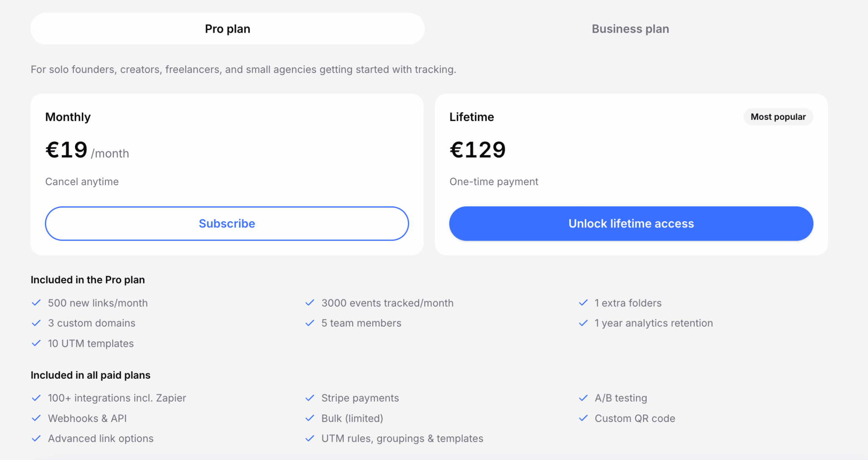The height and width of the screenshot is (460, 868).
Task: Switch to the Business plan tab
Action: (x=630, y=29)
